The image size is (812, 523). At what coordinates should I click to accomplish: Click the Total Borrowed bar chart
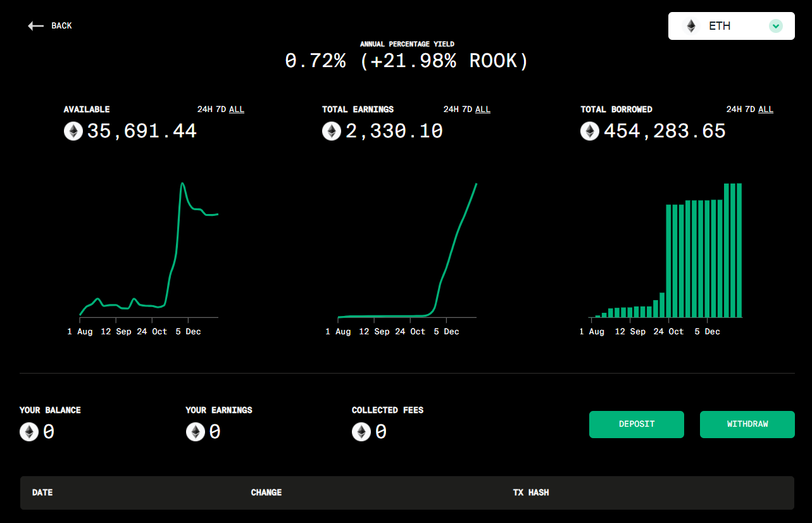click(665, 249)
